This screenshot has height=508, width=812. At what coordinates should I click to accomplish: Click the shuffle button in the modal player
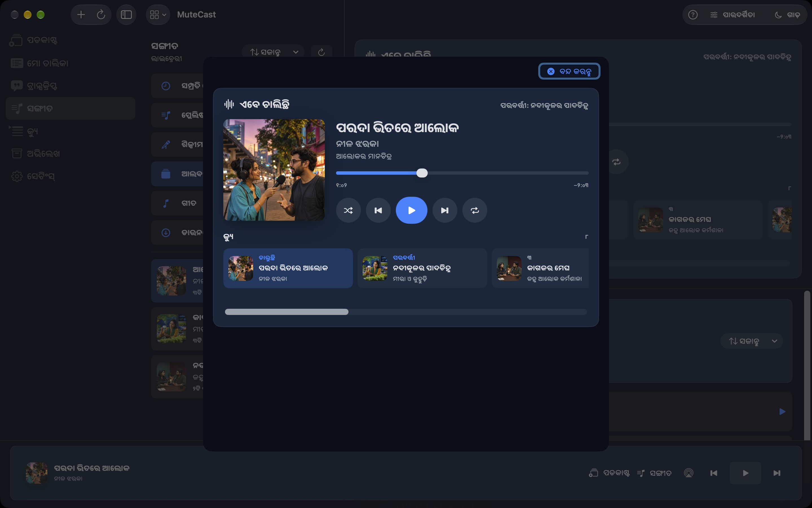[x=348, y=210]
